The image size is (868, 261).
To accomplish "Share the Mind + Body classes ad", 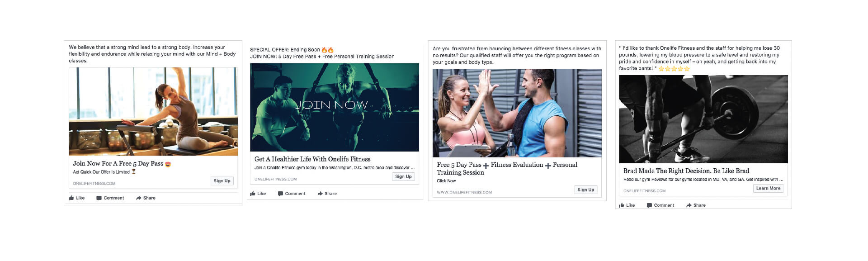I will point(146,198).
